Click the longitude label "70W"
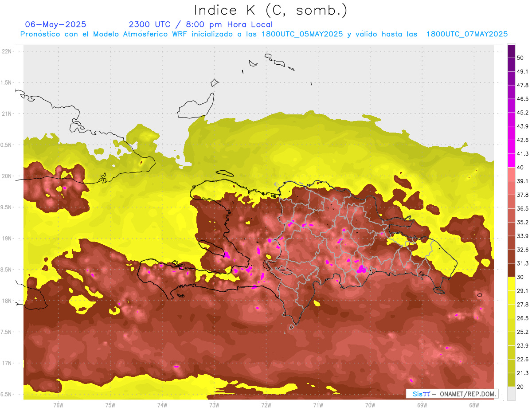532x411 pixels. coord(370,405)
